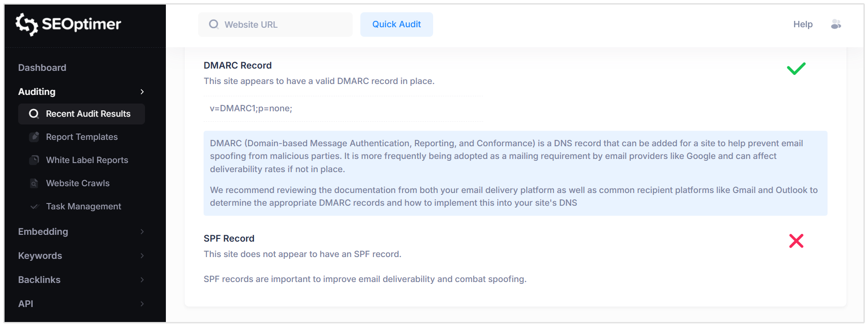
Task: Click the v=DMARC1;p=none; record value
Action: click(251, 108)
